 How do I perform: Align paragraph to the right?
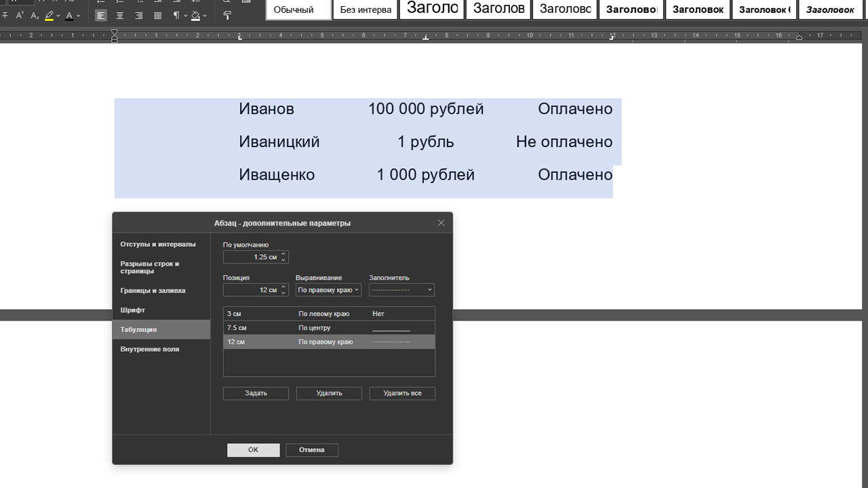tap(139, 15)
